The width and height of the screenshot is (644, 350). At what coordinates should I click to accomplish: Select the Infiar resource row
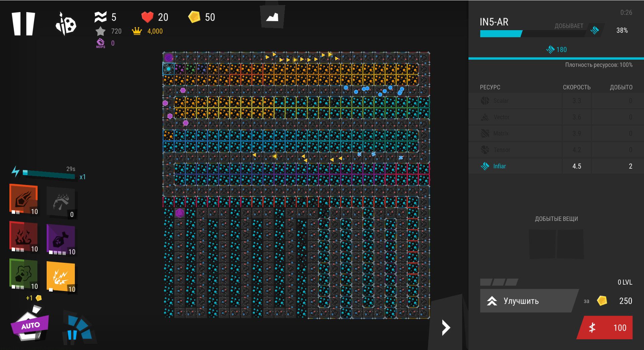click(556, 166)
